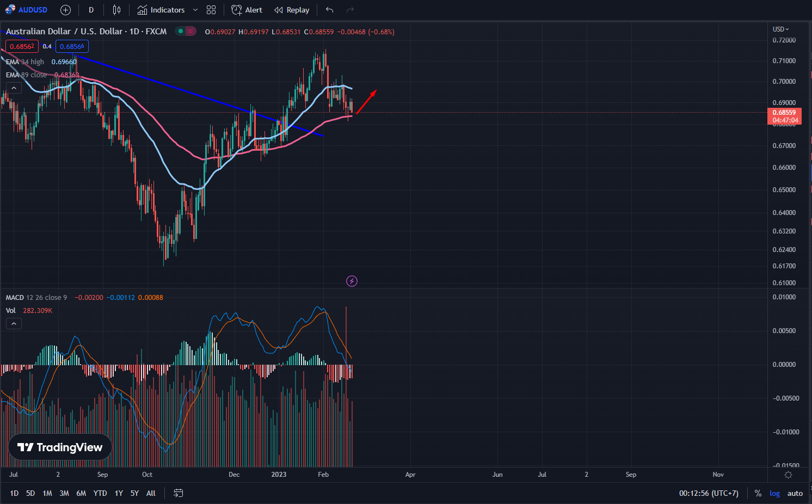Toggle log scale mode
The height and width of the screenshot is (504, 812).
[774, 493]
